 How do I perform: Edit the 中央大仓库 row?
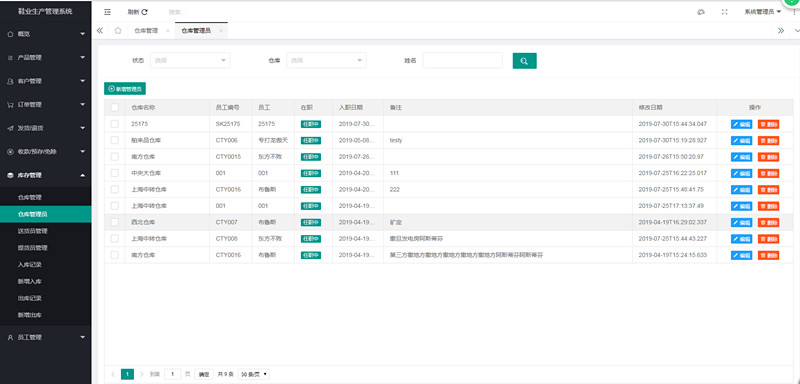[x=741, y=173]
